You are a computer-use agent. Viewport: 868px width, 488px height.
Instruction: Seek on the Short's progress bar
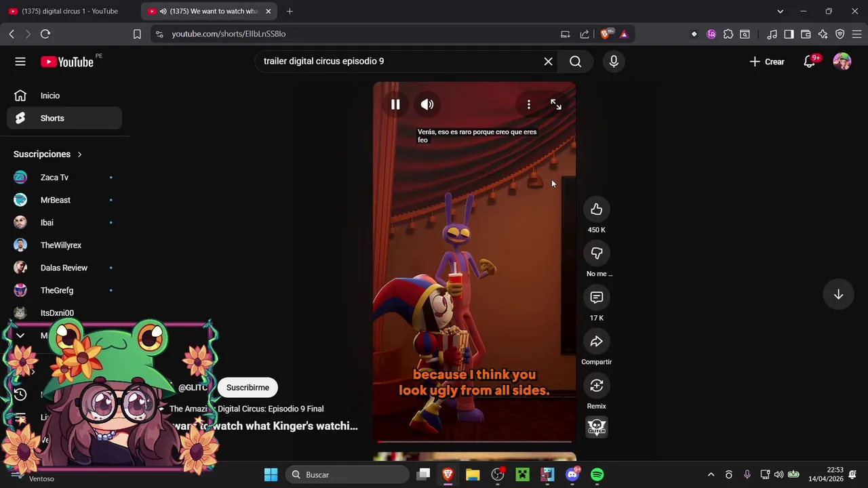[475, 441]
